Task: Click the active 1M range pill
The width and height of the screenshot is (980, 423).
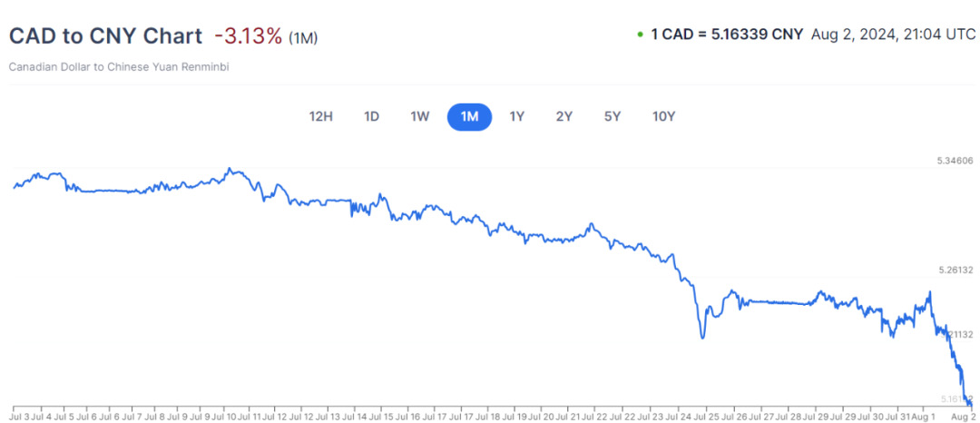Action: pos(469,116)
